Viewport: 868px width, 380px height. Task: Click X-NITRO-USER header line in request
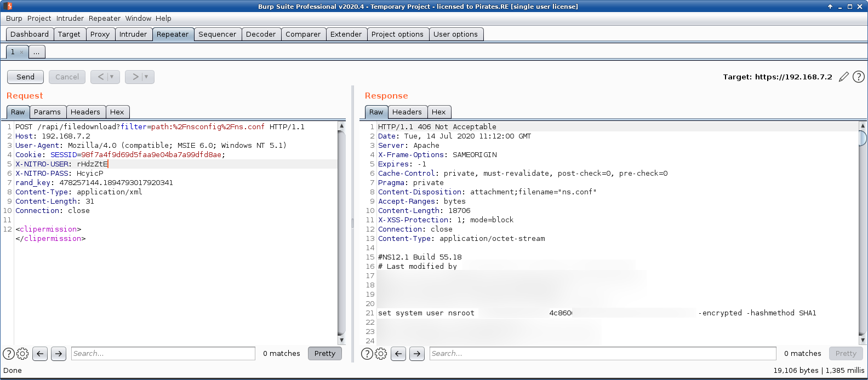pyautogui.click(x=62, y=164)
